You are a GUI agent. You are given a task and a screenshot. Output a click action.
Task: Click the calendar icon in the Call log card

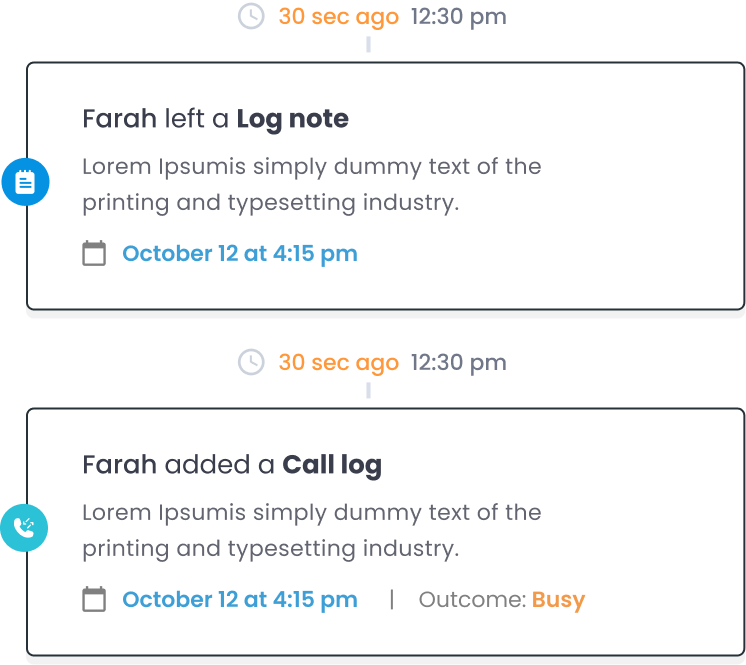[94, 599]
